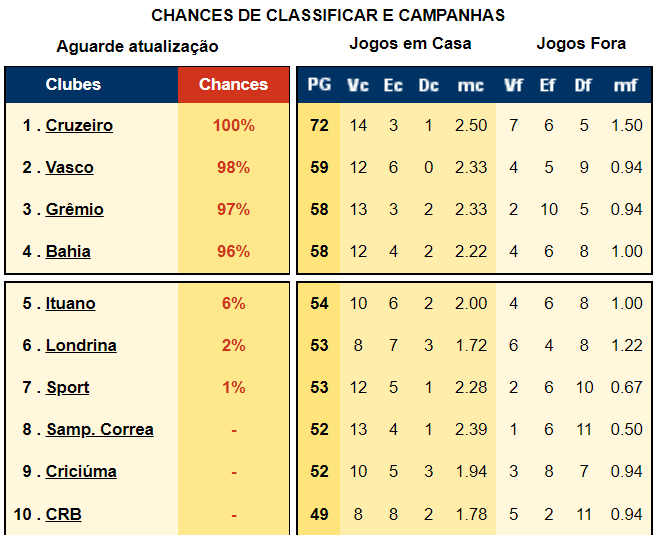Image resolution: width=658 pixels, height=535 pixels.
Task: Click the Ec column header
Action: tap(393, 85)
